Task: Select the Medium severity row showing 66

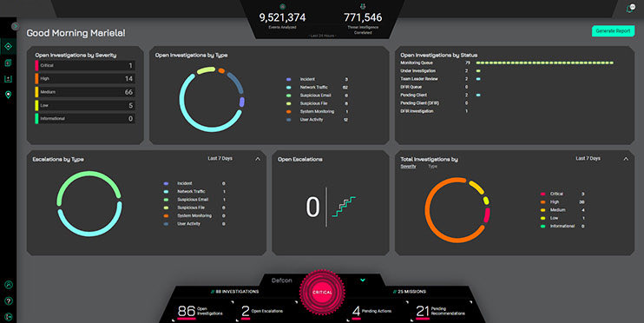Action: [x=85, y=92]
